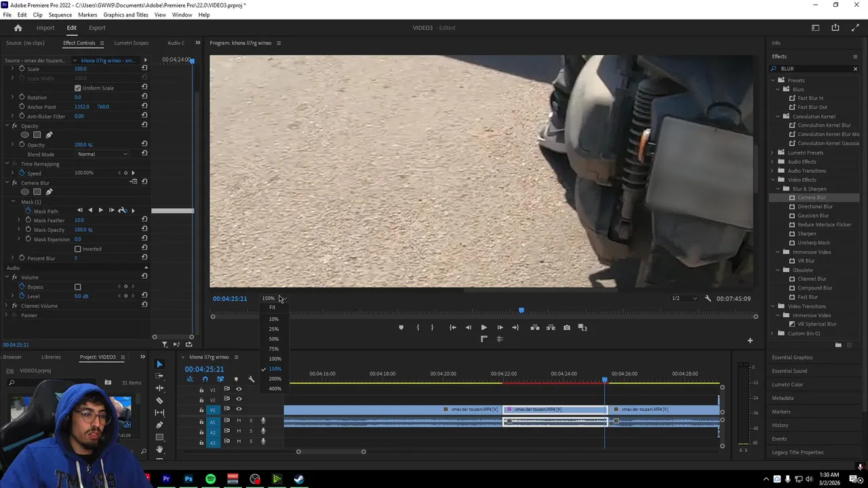Image resolution: width=868 pixels, height=488 pixels.
Task: Select the Slip tool
Action: 159,413
